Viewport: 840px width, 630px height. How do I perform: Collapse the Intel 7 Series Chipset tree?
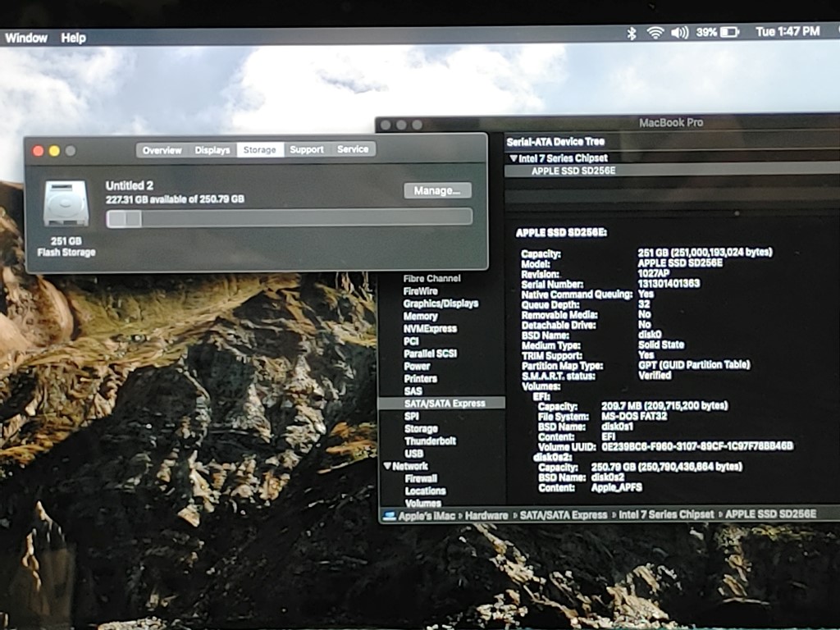(514, 158)
